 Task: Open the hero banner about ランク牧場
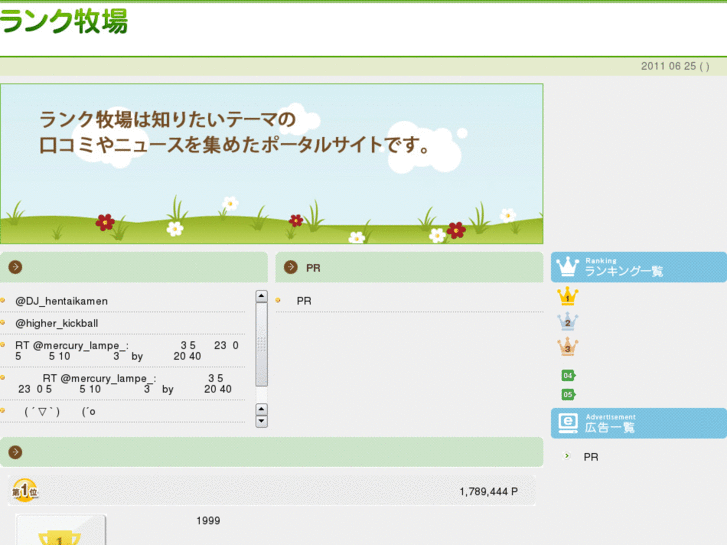[272, 164]
